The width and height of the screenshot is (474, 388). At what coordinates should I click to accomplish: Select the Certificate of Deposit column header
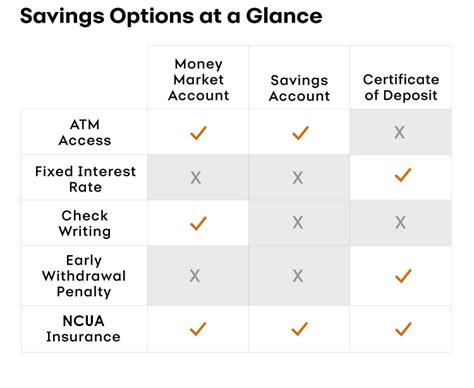point(401,87)
